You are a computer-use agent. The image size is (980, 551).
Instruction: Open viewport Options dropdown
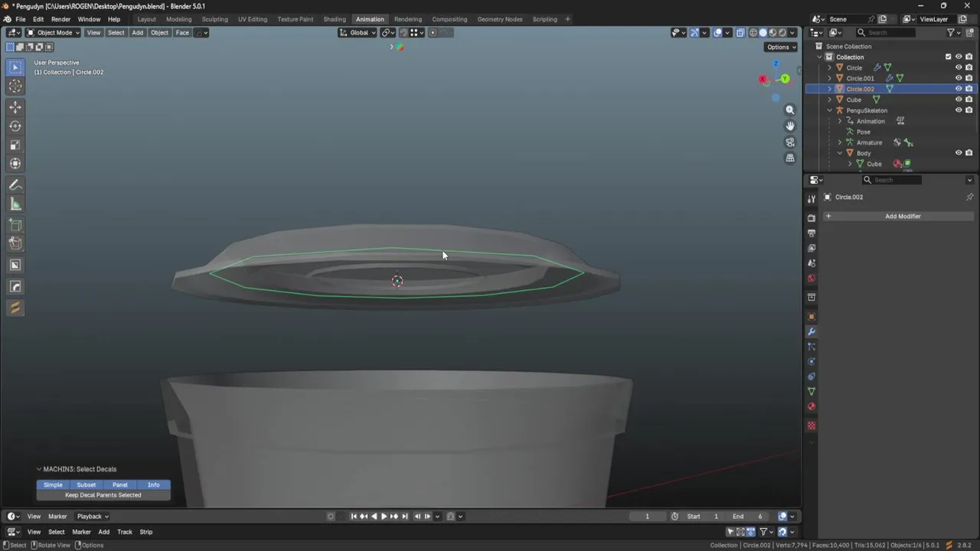tap(781, 47)
